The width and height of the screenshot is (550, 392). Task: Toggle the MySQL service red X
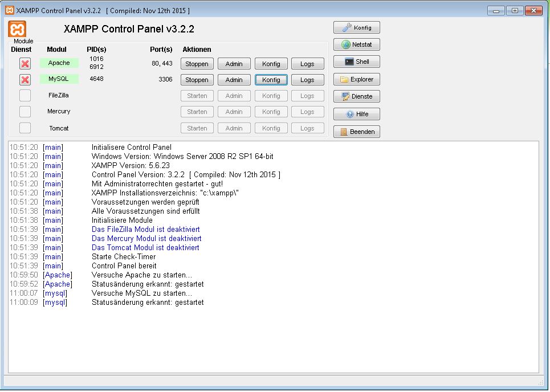point(25,80)
